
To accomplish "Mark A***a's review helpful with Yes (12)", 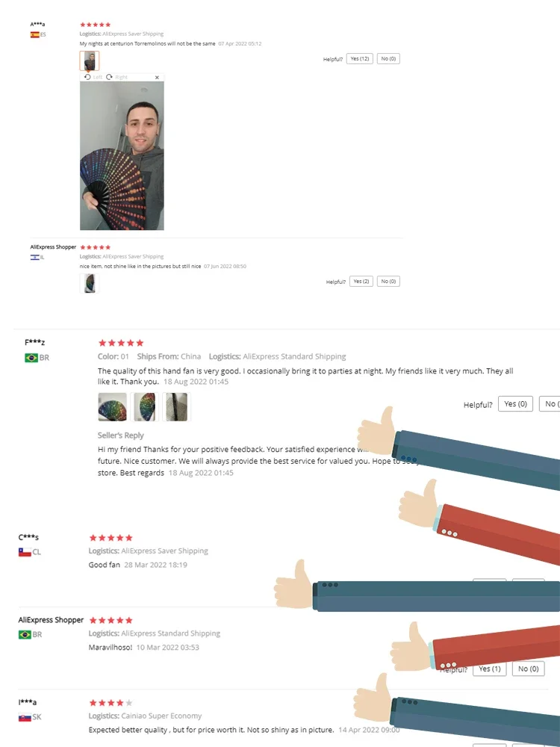I will coord(360,58).
